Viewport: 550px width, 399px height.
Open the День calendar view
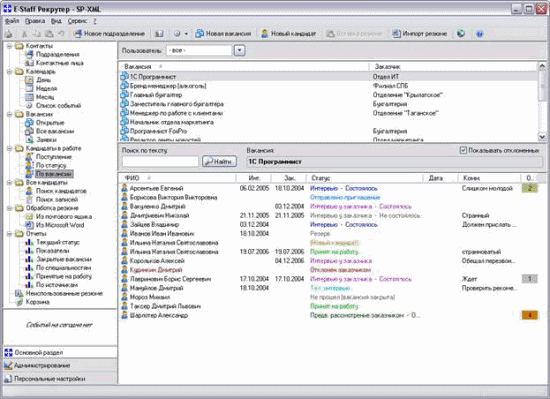[43, 80]
